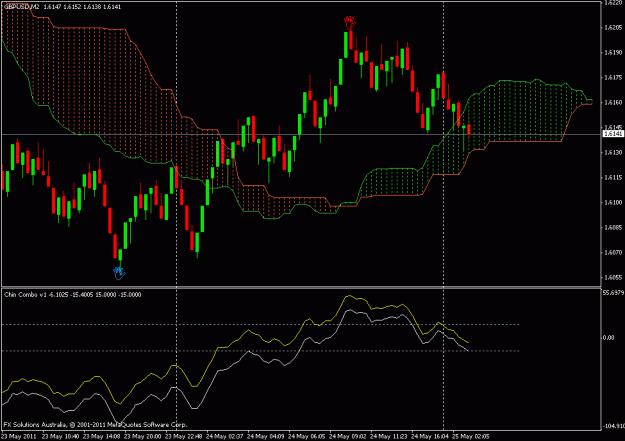Click the 1.6085 price scale label
The width and height of the screenshot is (625, 441).
(613, 228)
